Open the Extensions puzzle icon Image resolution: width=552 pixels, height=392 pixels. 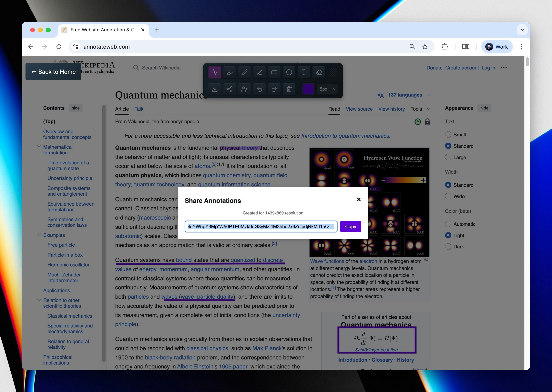pyautogui.click(x=445, y=47)
